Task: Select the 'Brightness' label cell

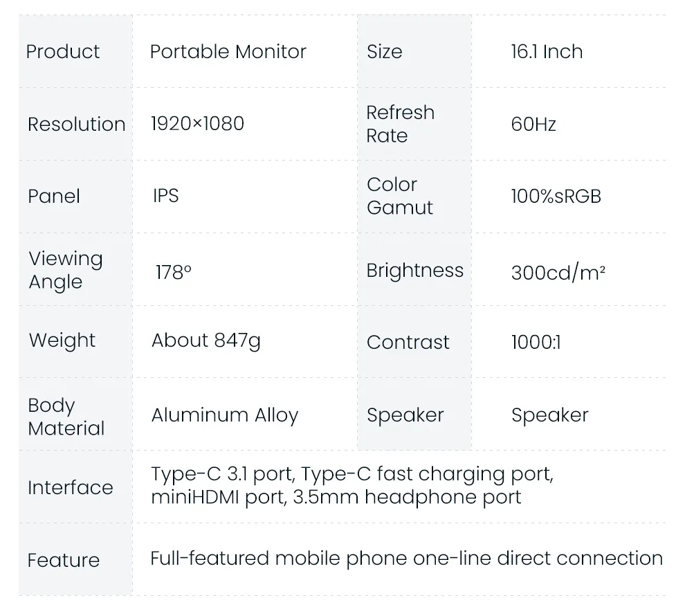Action: click(x=414, y=271)
